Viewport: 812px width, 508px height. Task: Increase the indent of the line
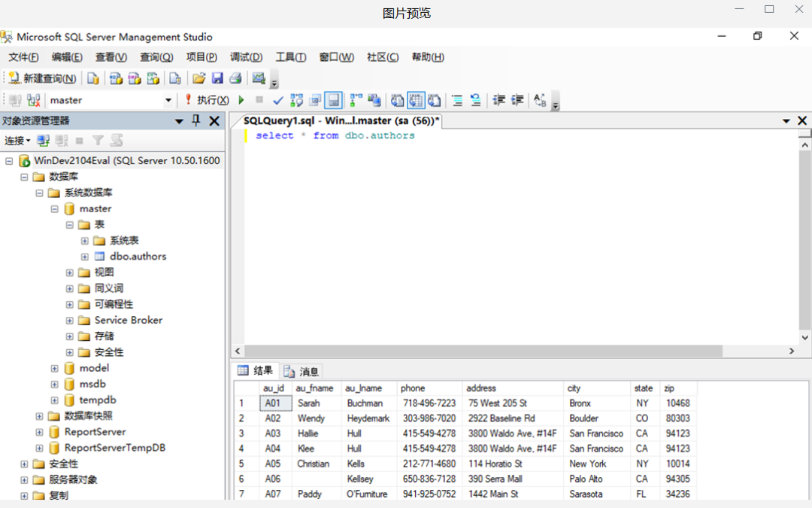pyautogui.click(x=517, y=100)
